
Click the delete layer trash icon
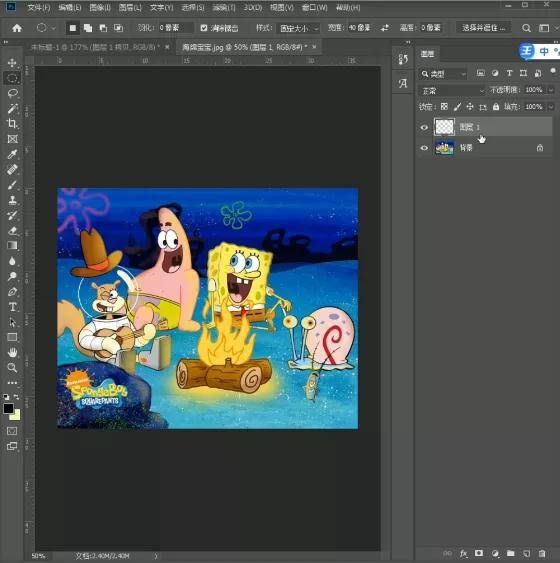542,553
